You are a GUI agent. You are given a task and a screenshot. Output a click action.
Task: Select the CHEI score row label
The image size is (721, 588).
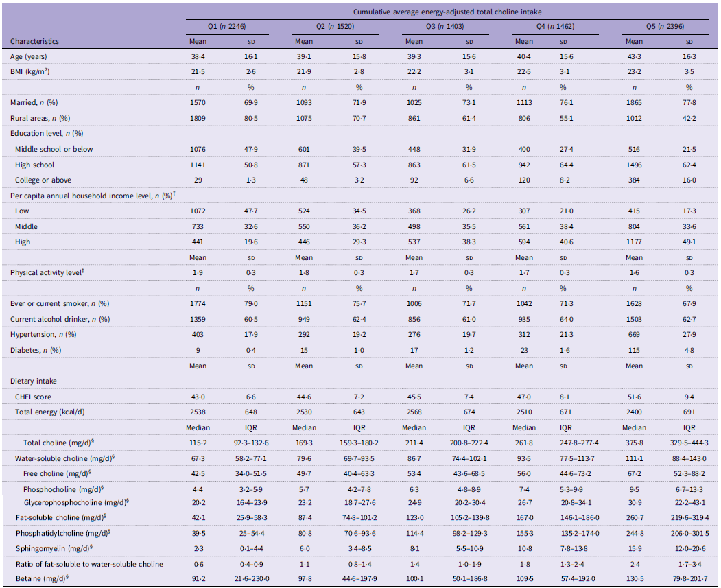click(x=33, y=397)
